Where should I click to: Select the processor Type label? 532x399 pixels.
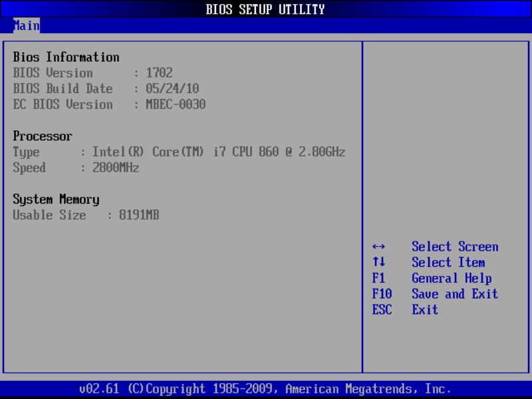coord(26,152)
